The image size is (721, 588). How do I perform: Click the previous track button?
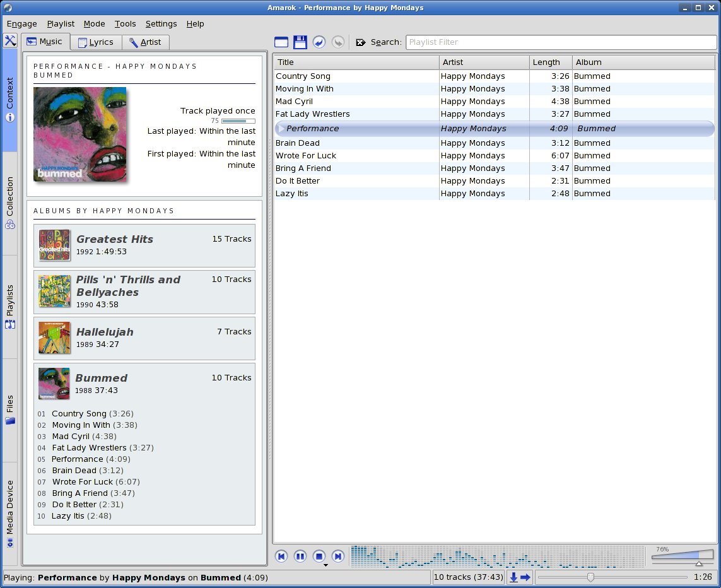coord(281,556)
